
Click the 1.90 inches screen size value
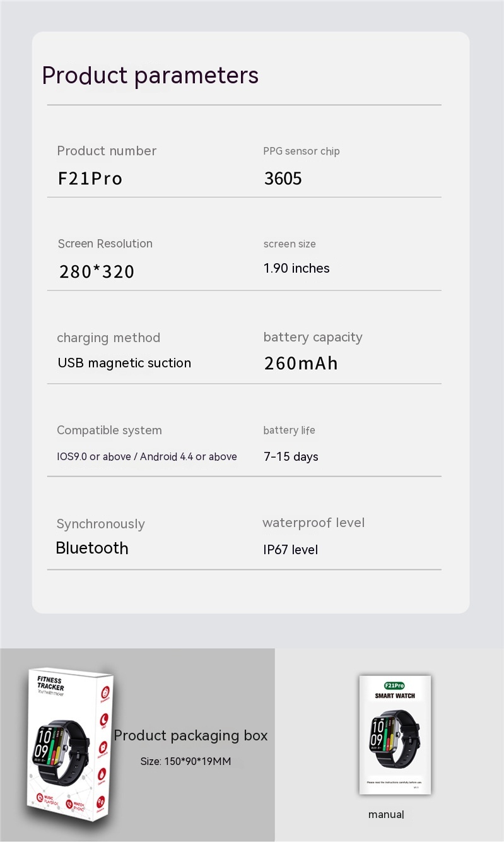tap(296, 268)
